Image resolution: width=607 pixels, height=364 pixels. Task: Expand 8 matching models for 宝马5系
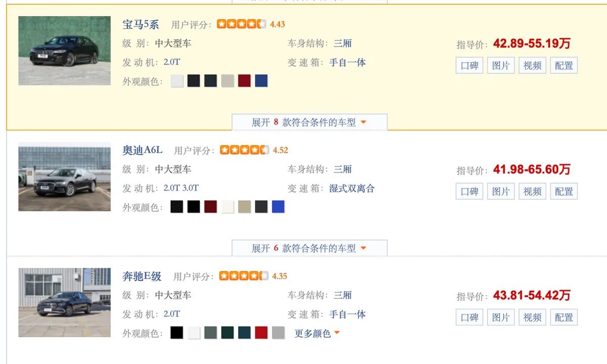pos(309,122)
